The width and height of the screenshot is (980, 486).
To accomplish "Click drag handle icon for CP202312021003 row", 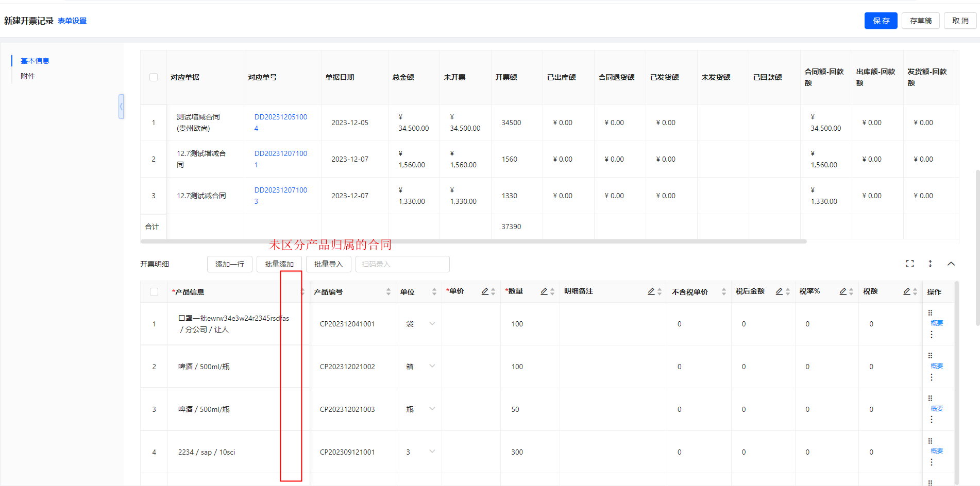I will (x=930, y=398).
